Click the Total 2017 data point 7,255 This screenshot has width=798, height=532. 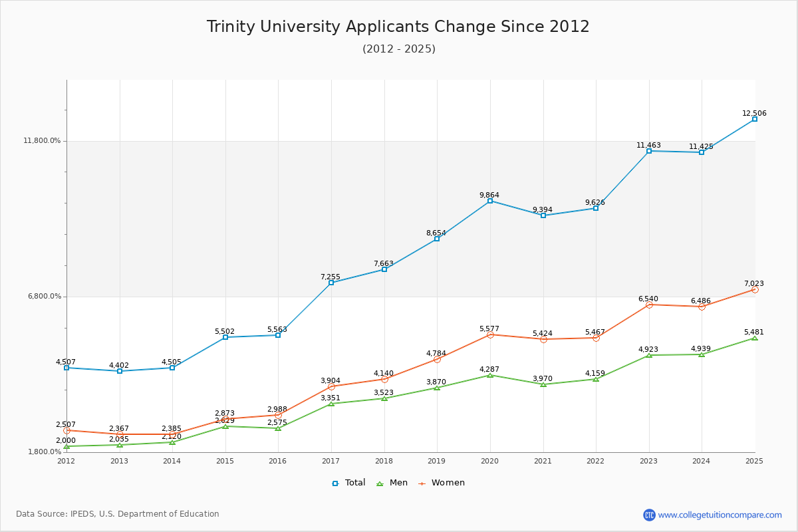[x=331, y=283]
